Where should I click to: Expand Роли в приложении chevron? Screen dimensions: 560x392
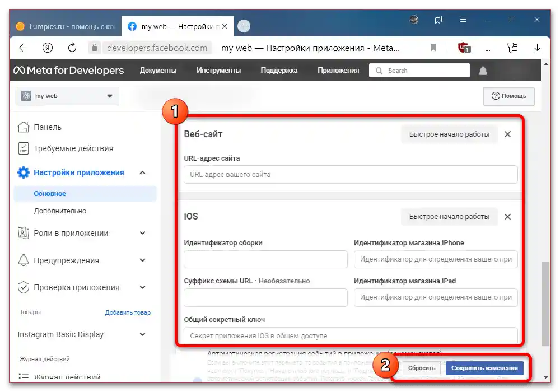coord(142,233)
